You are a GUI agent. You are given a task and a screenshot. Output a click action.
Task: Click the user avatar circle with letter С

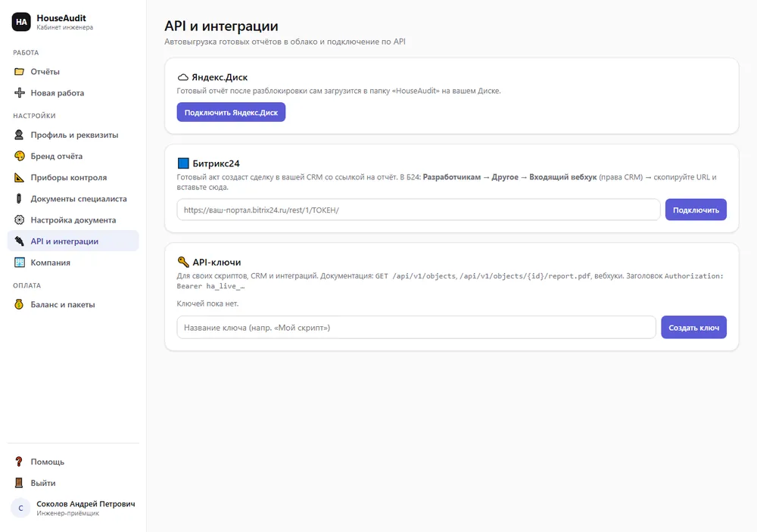coord(20,508)
